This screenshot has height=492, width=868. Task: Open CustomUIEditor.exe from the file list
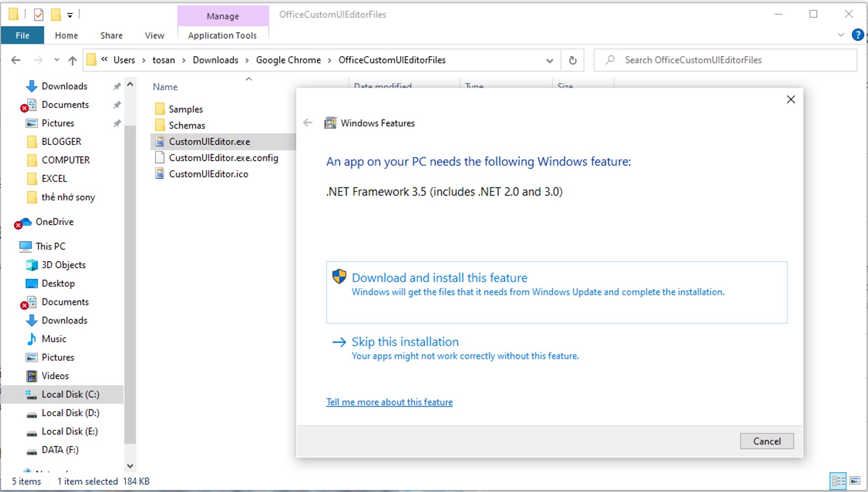[210, 141]
